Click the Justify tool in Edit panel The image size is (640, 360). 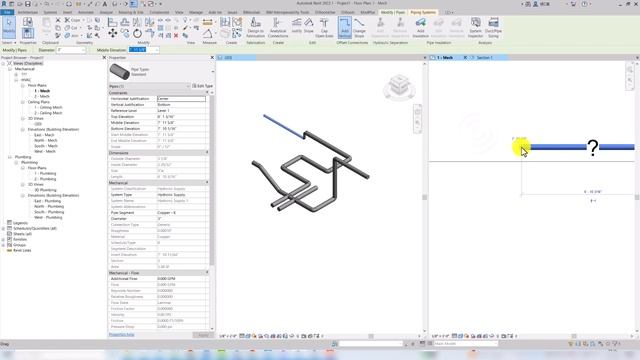point(296,25)
